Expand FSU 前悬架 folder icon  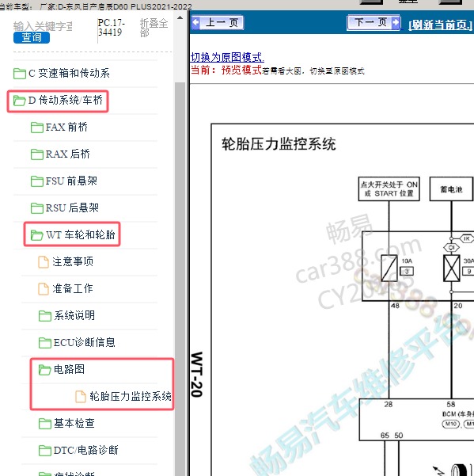point(37,181)
